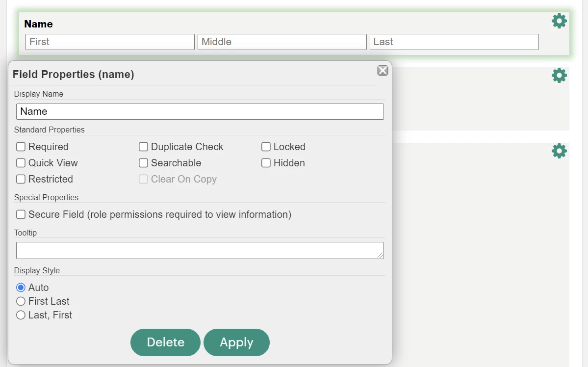Choose First Last display style

pyautogui.click(x=21, y=301)
